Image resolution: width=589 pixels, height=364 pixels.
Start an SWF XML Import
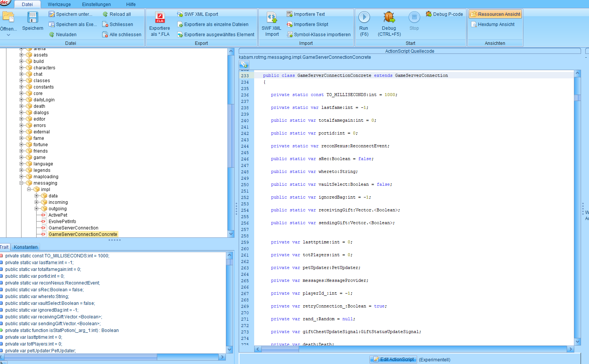click(271, 23)
